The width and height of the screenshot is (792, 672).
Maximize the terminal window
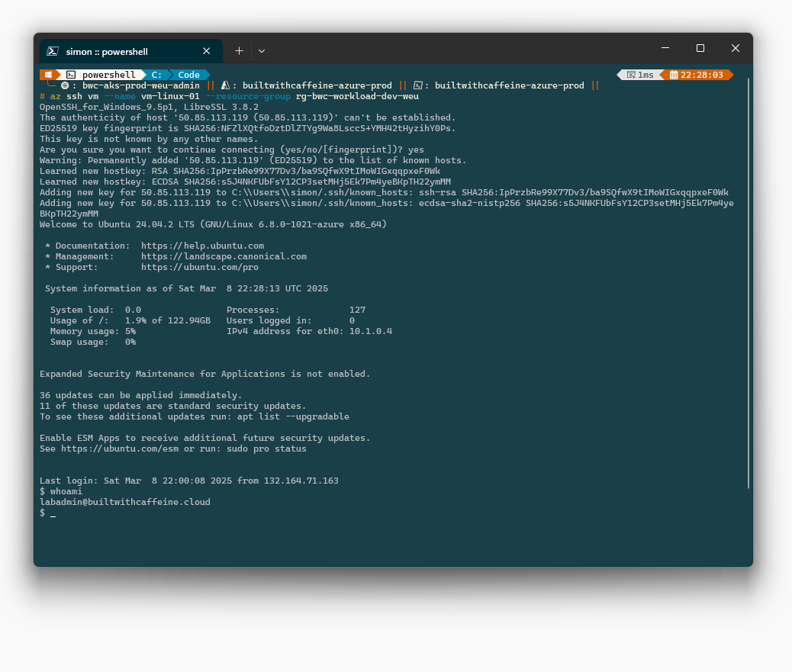(x=700, y=48)
